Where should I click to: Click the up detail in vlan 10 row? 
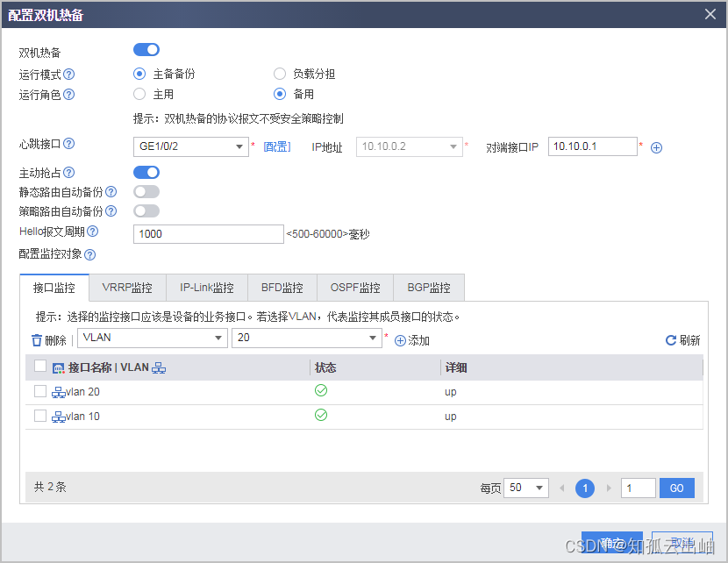click(450, 417)
